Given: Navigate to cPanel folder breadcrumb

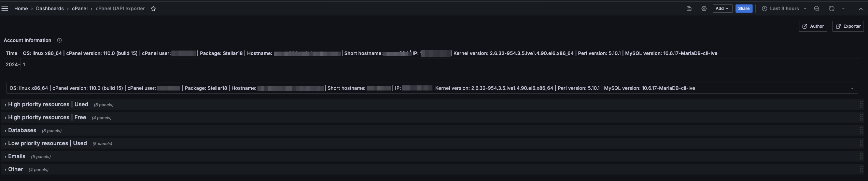Looking at the screenshot, I should point(80,9).
